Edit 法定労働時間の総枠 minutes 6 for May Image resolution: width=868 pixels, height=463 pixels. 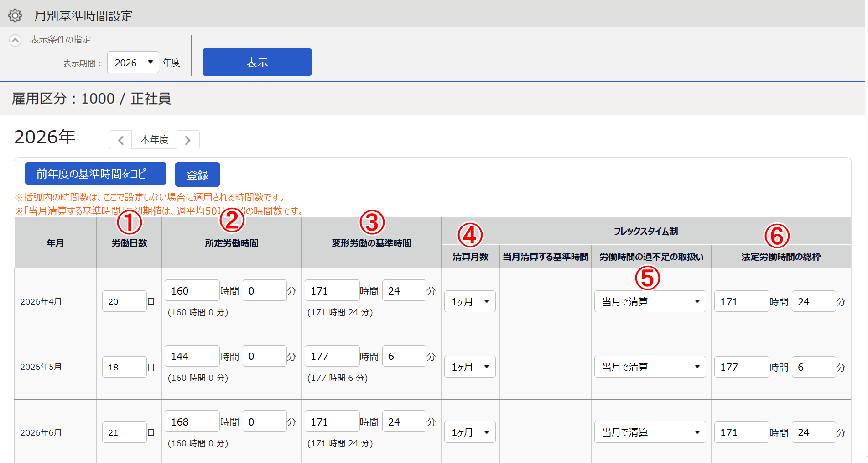[814, 367]
